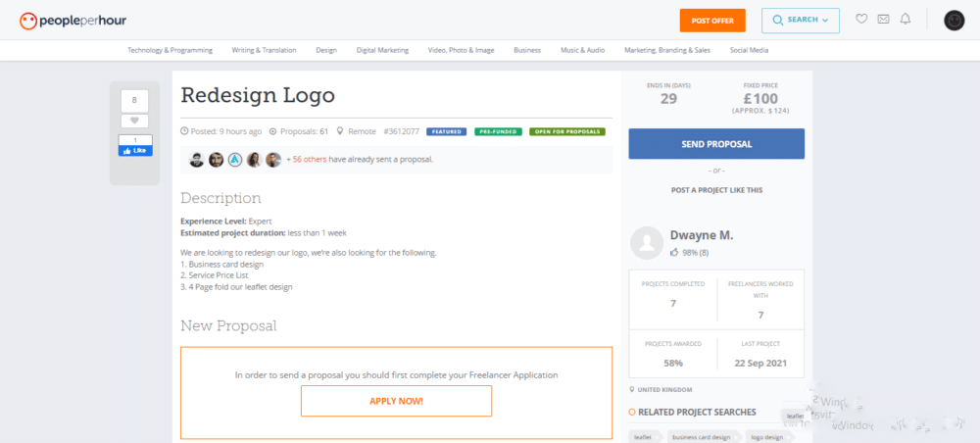Open the favorites heart icon in header

[x=861, y=20]
